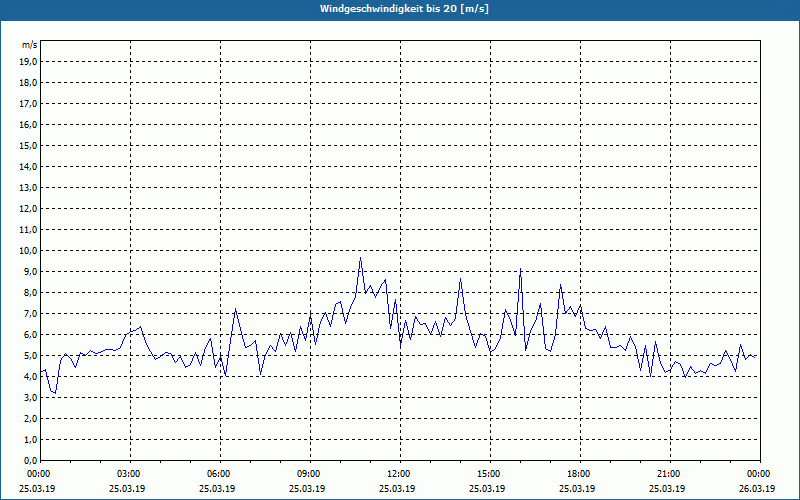Click the wind speed spike at 14:00
Screen dimensions: 800x500
click(x=460, y=279)
